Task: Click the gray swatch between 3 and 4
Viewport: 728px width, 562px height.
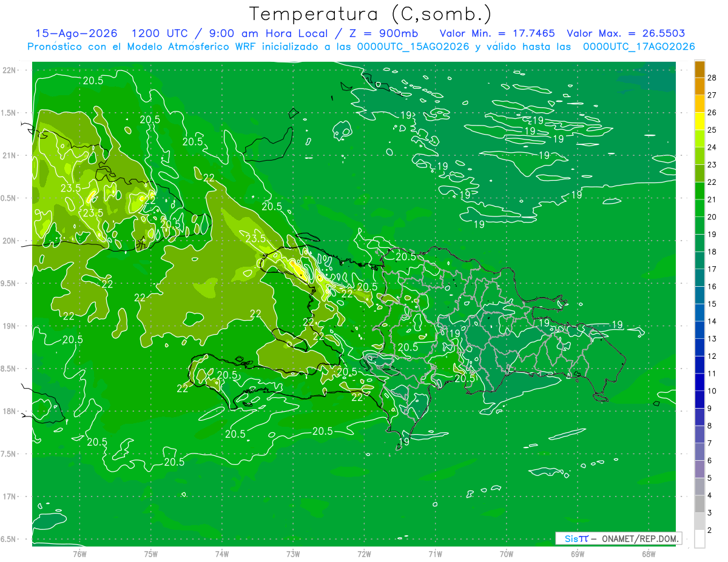Action: (699, 505)
